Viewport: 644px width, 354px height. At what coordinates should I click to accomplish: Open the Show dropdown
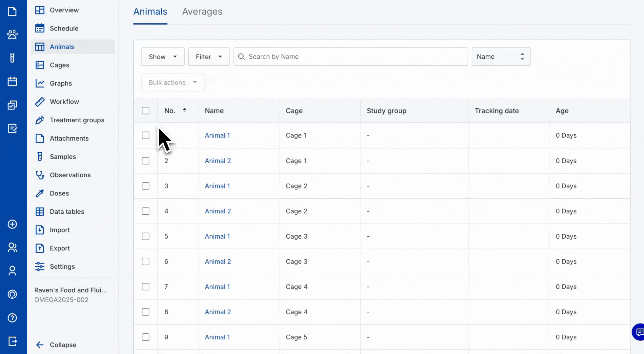pos(162,56)
